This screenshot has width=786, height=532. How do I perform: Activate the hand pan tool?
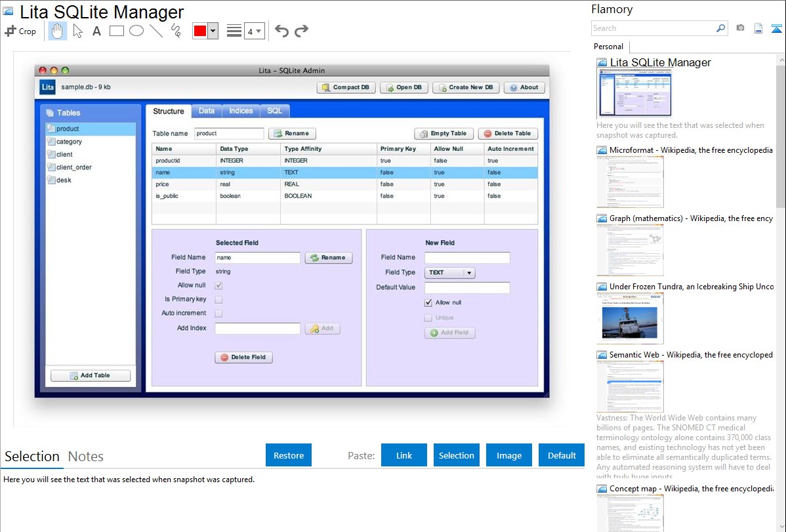[57, 31]
